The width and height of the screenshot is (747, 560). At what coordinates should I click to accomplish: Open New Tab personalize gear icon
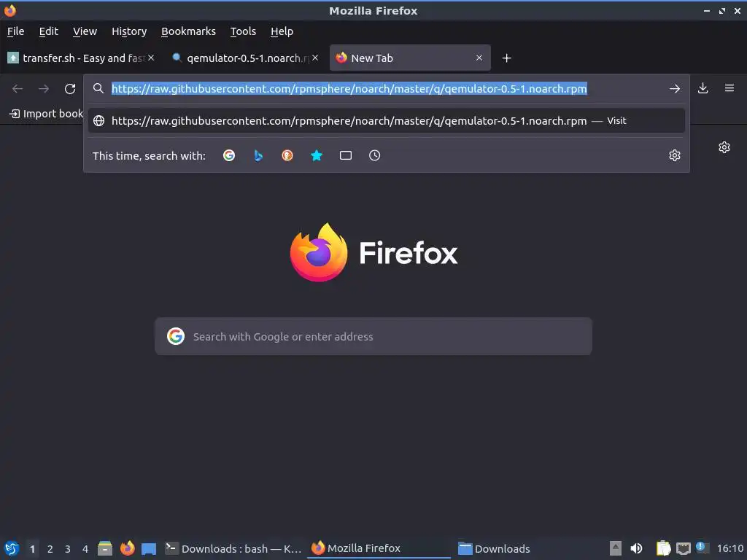(x=724, y=147)
